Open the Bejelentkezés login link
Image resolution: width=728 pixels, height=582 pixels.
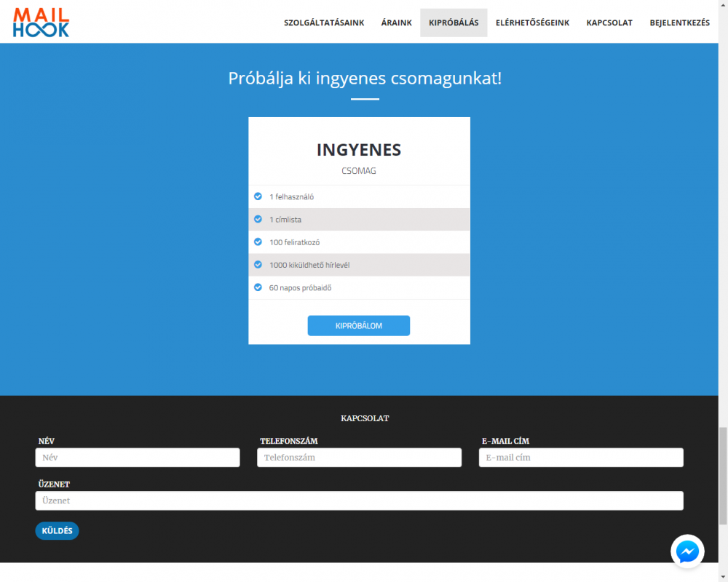click(679, 23)
